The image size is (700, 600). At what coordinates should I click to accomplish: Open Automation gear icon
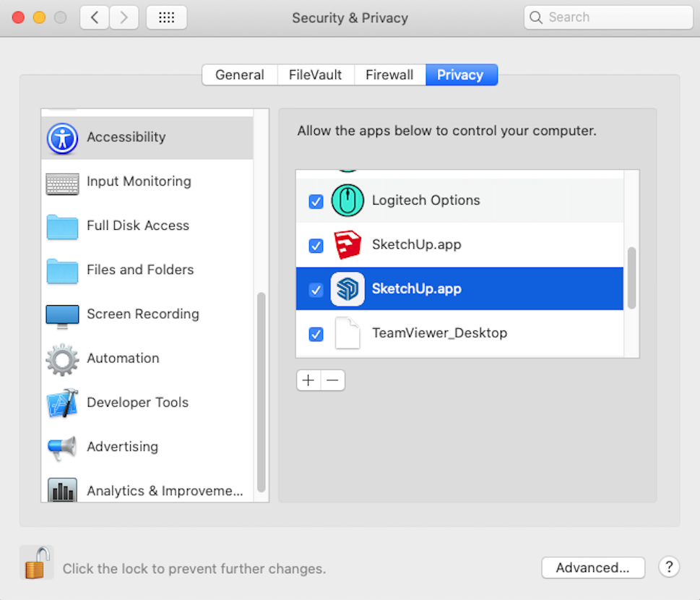(x=62, y=359)
